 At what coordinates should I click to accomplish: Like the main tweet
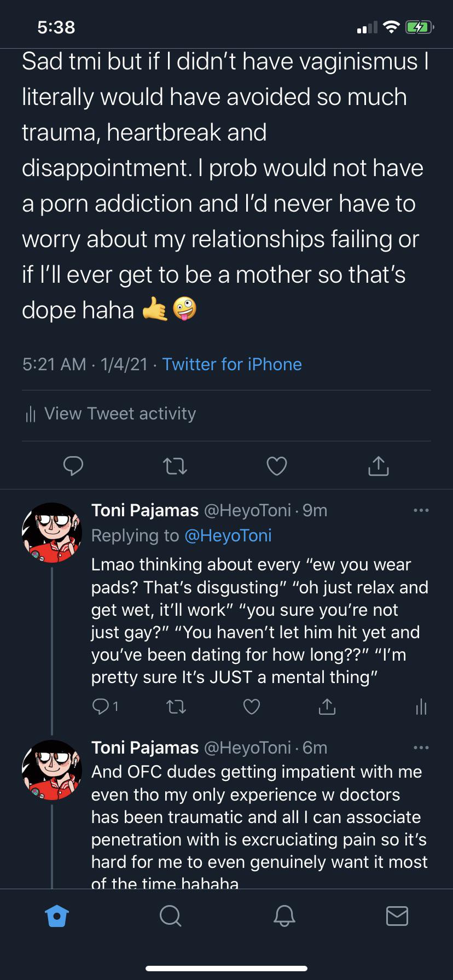pyautogui.click(x=276, y=466)
